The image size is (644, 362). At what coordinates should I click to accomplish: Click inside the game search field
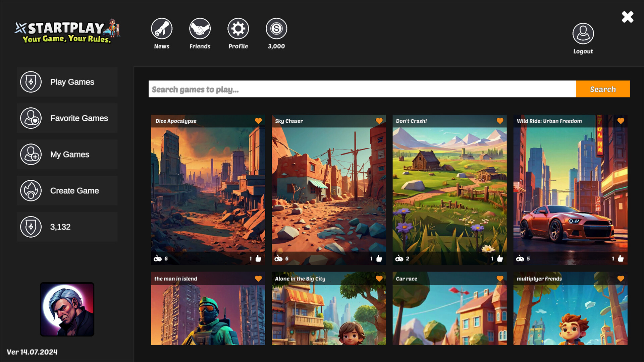[335, 89]
